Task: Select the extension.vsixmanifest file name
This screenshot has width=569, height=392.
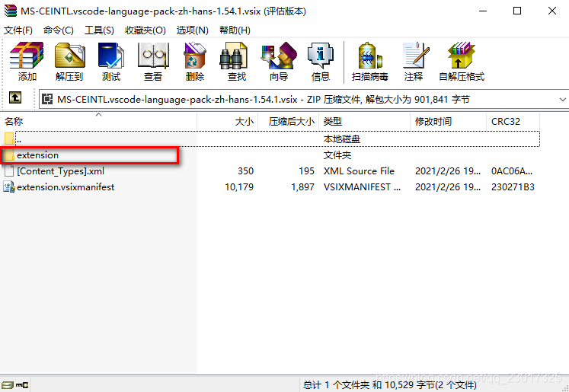Action: 66,187
